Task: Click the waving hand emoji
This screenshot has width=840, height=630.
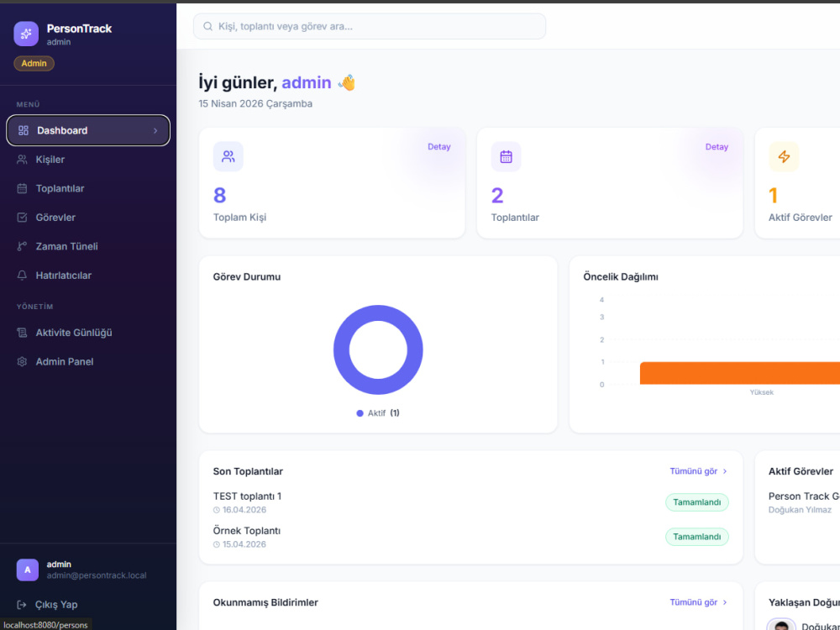Action: 347,82
